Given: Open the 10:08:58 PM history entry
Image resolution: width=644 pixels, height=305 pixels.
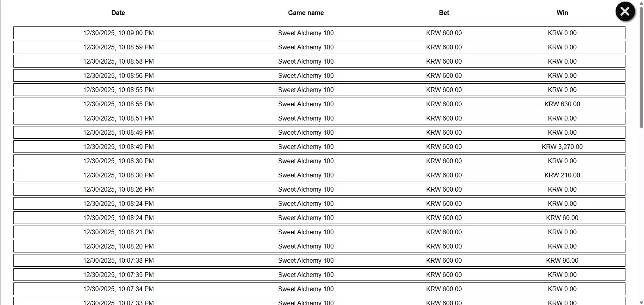Looking at the screenshot, I should click(x=319, y=61).
